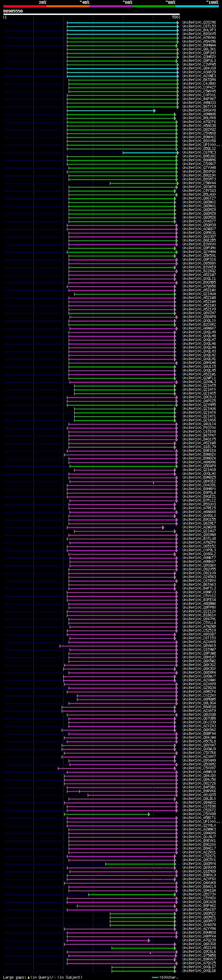222x980 pixels.
Task: Select the UniRef100_Q6L3K1 label
Action: [x=199, y=49]
